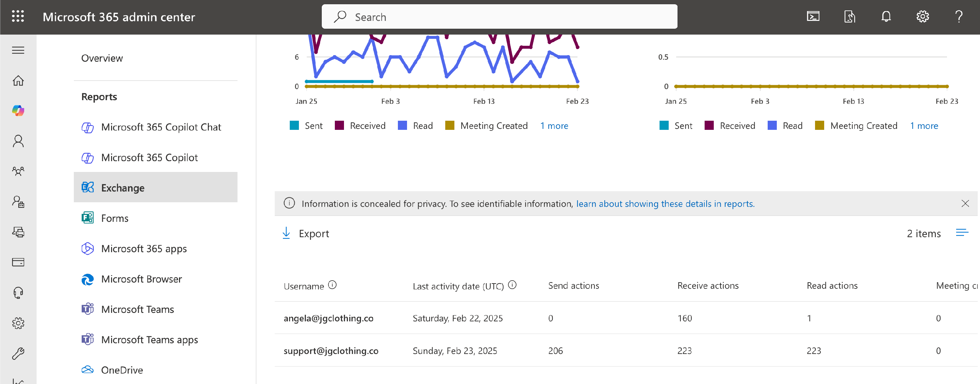Open notifications bell icon

[886, 16]
